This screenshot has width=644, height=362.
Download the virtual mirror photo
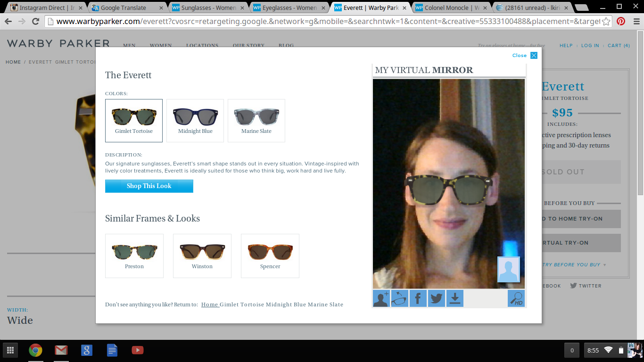point(455,299)
